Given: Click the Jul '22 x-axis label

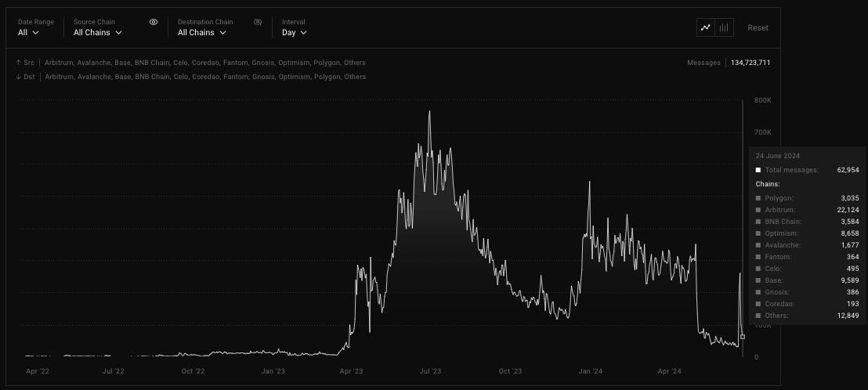Looking at the screenshot, I should (x=114, y=371).
